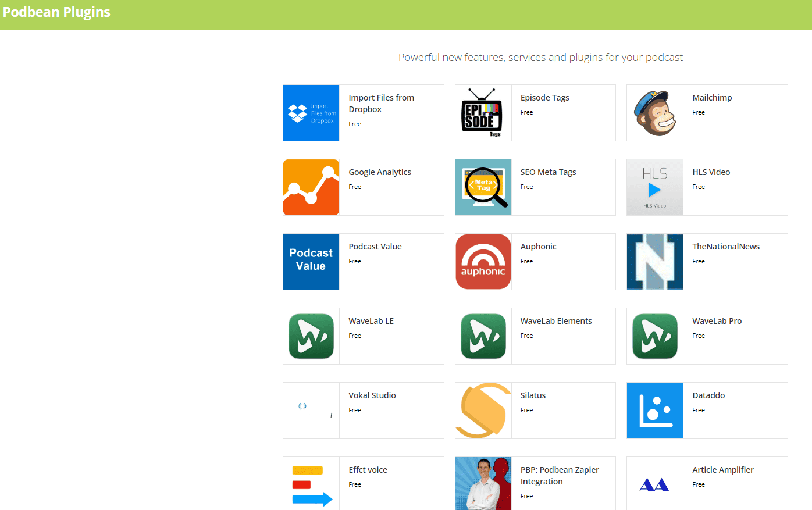Open the Podbean Zapier Integration photo icon

[483, 484]
